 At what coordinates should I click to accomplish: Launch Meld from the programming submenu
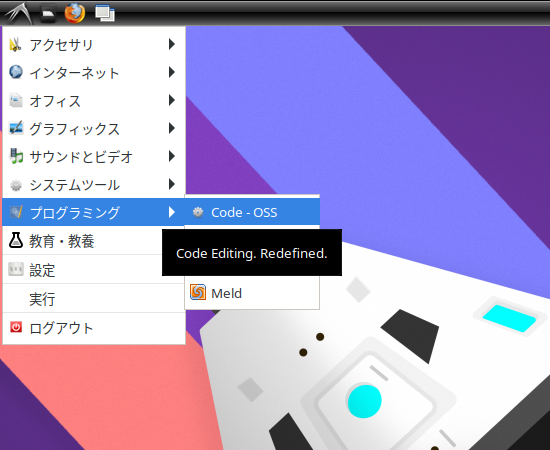[x=252, y=293]
